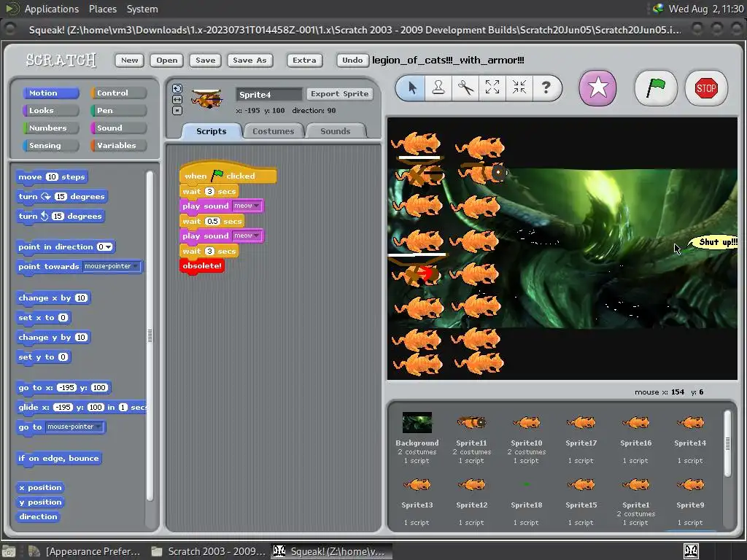The width and height of the screenshot is (747, 560).
Task: Select Sprite11 in the sprite list
Action: coord(471,437)
